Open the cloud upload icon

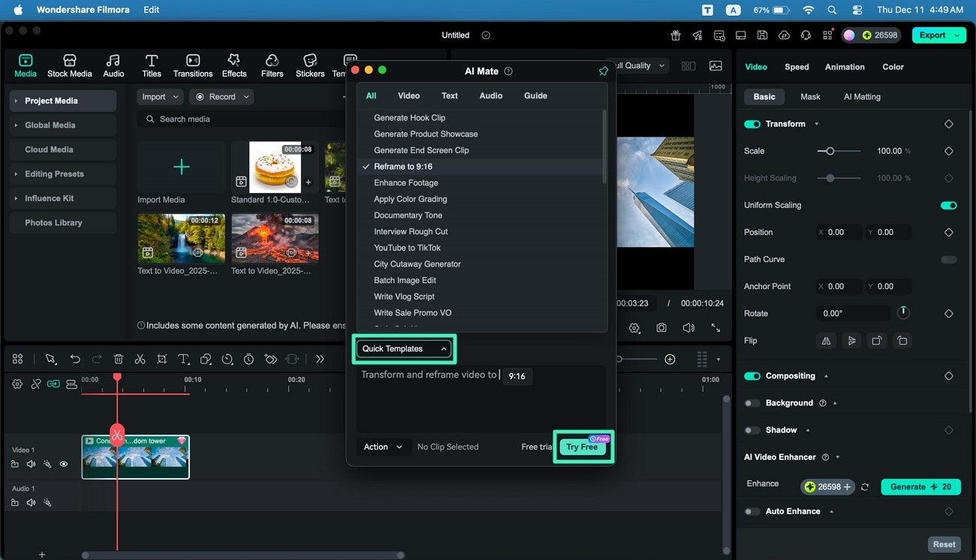click(x=785, y=35)
